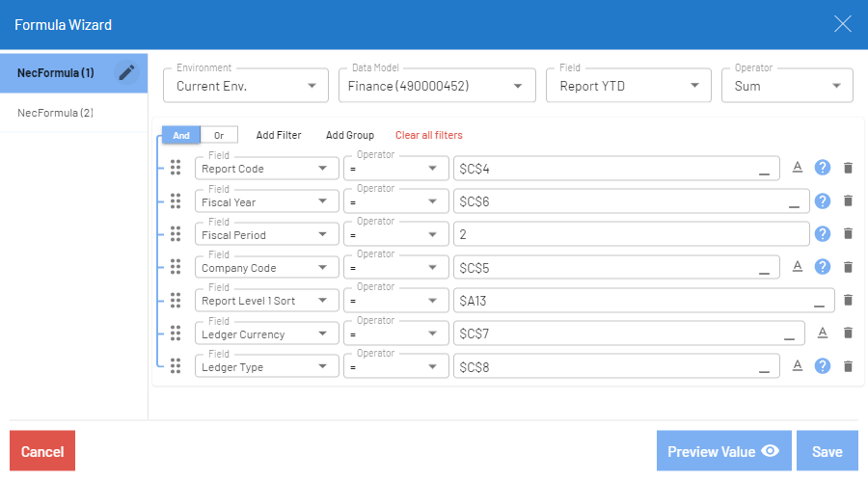
Task: Open the Report YTD Field dropdown
Action: [628, 86]
